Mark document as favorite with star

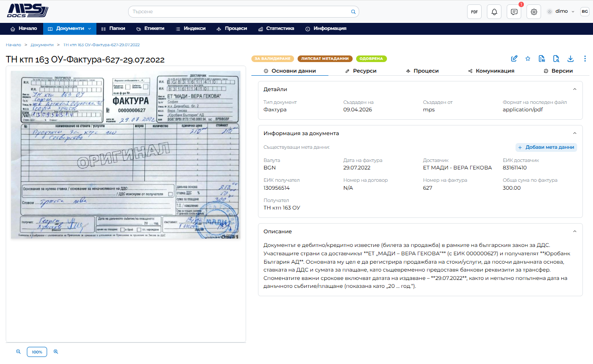point(528,59)
